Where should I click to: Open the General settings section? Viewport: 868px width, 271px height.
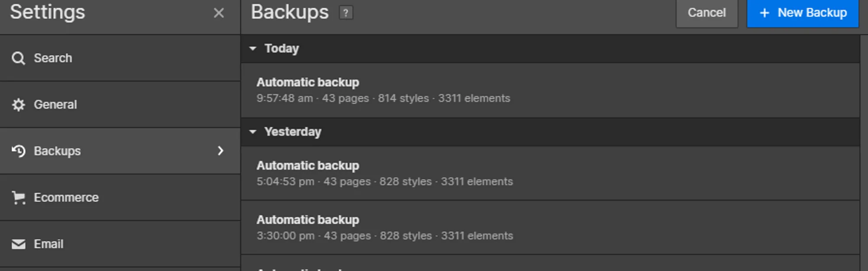56,105
